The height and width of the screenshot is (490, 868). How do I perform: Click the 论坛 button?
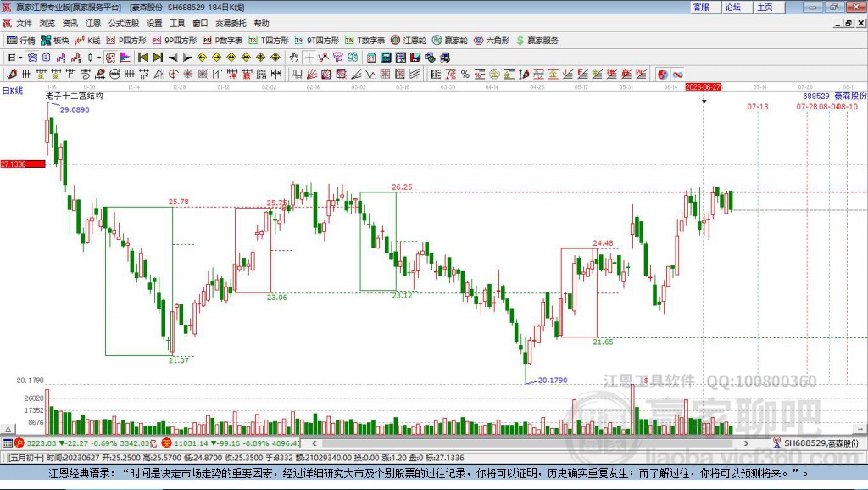point(737,7)
